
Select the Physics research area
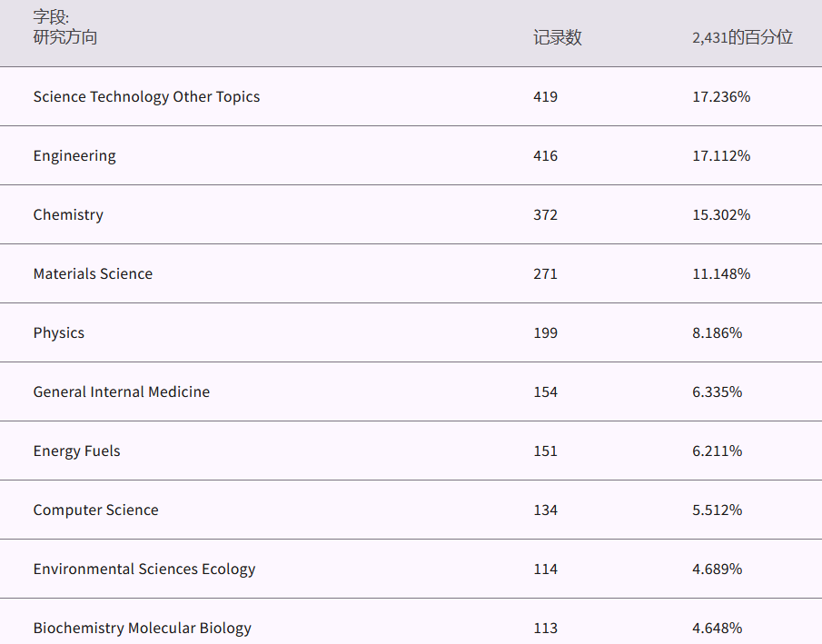coord(59,333)
